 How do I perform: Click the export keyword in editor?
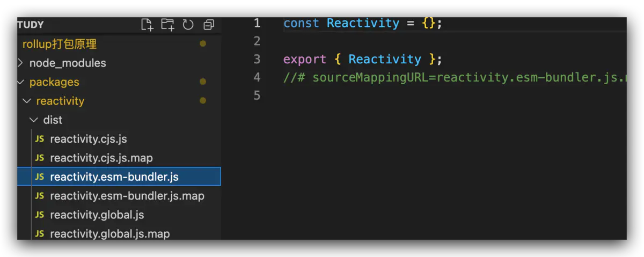tap(304, 59)
